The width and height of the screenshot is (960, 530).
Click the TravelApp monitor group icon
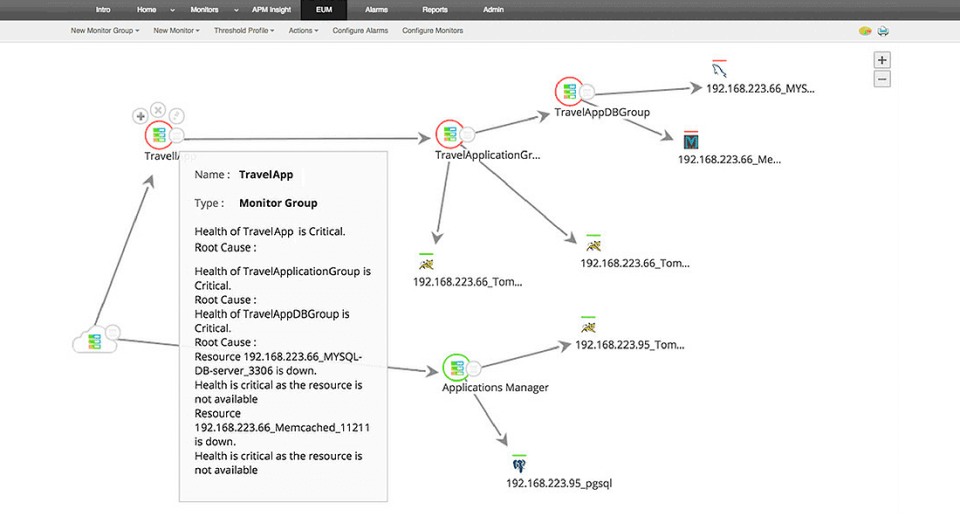[159, 135]
